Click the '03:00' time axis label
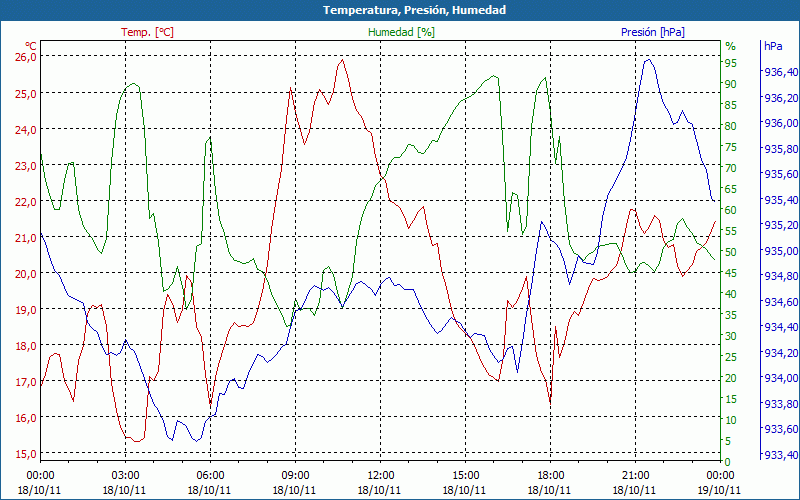800x500 pixels. pyautogui.click(x=125, y=476)
